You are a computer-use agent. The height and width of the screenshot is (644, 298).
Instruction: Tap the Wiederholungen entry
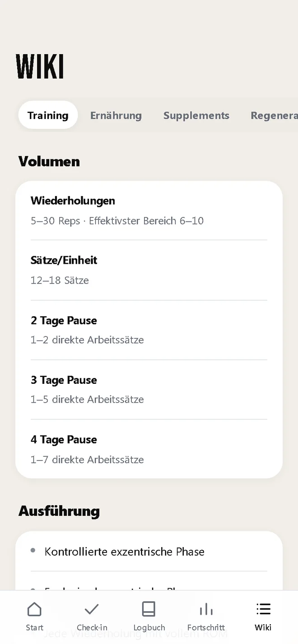click(149, 211)
